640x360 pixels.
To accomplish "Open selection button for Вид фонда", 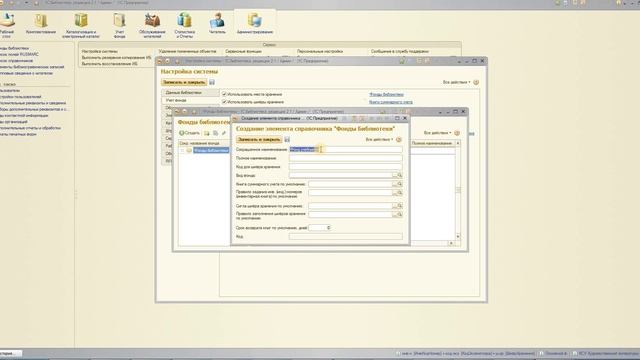I will 395,175.
